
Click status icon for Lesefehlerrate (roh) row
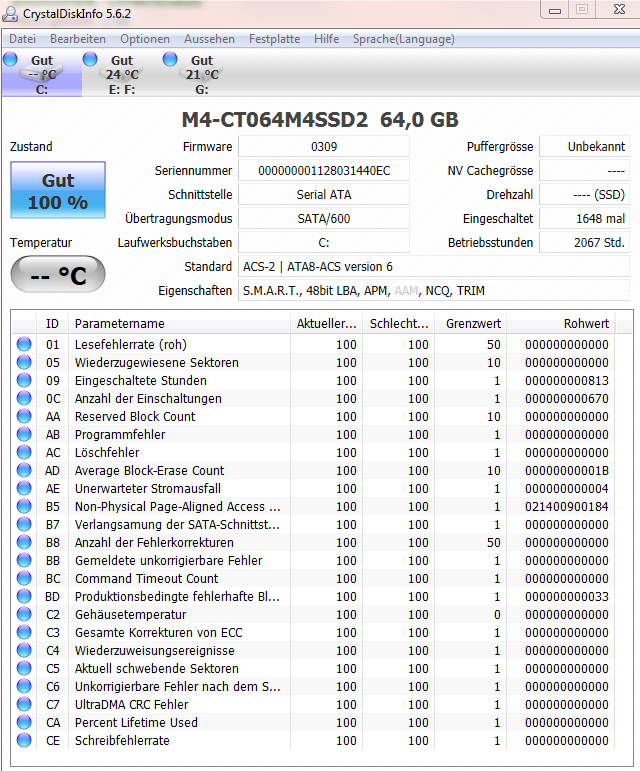click(24, 344)
